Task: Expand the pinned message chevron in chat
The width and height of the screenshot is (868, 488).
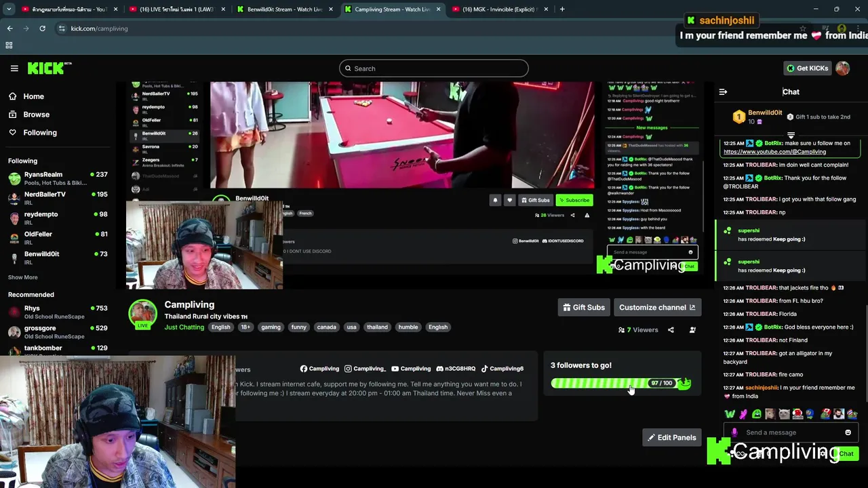Action: tap(791, 135)
